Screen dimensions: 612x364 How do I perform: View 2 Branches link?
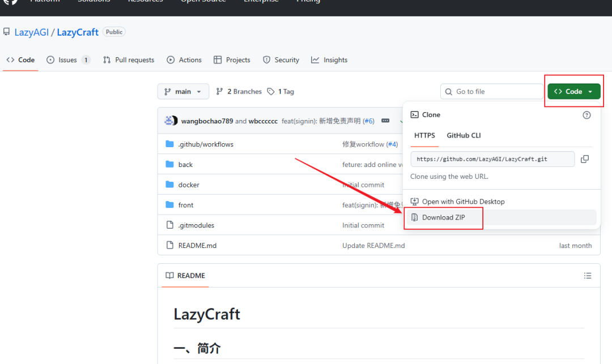[239, 92]
